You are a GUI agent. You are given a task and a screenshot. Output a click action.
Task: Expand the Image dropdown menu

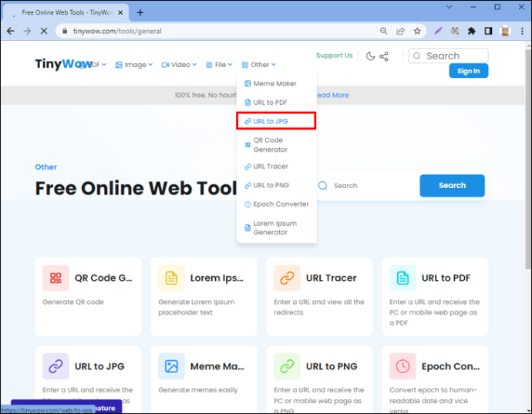133,65
